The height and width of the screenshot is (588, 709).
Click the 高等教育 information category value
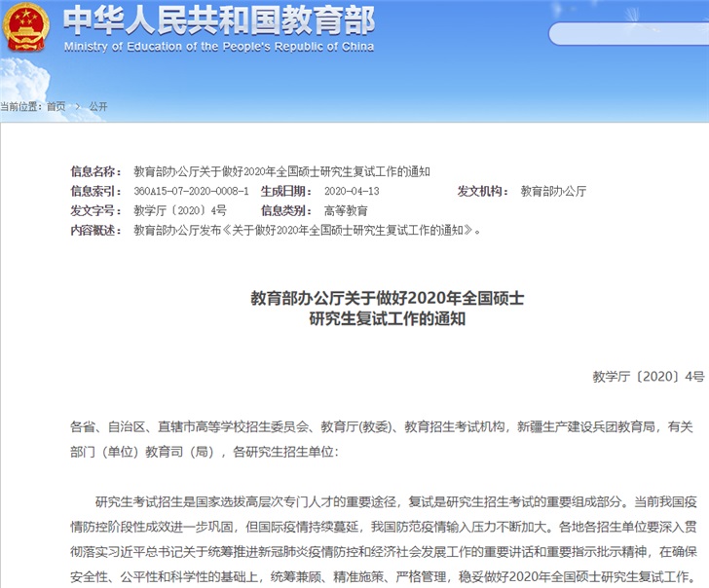(x=346, y=210)
